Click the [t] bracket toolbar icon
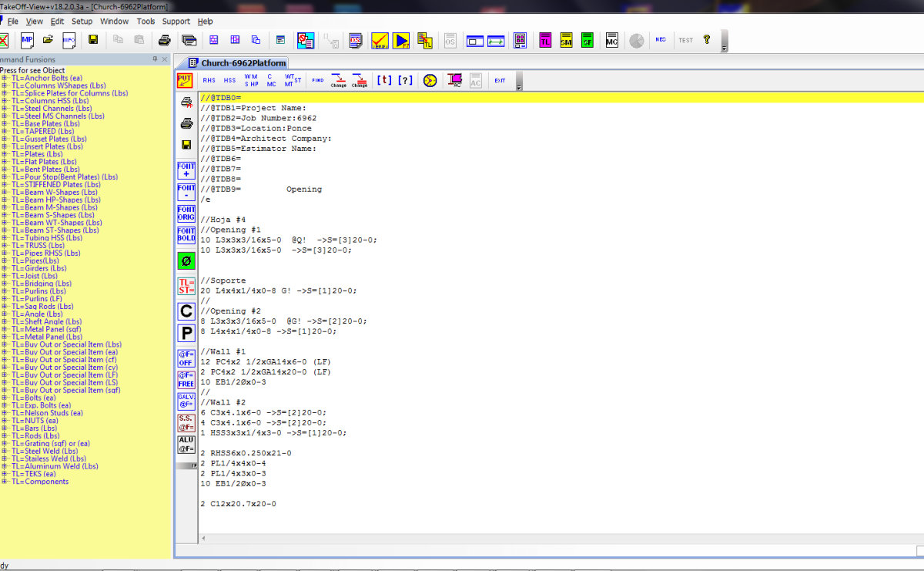The width and height of the screenshot is (924, 571). [x=383, y=80]
